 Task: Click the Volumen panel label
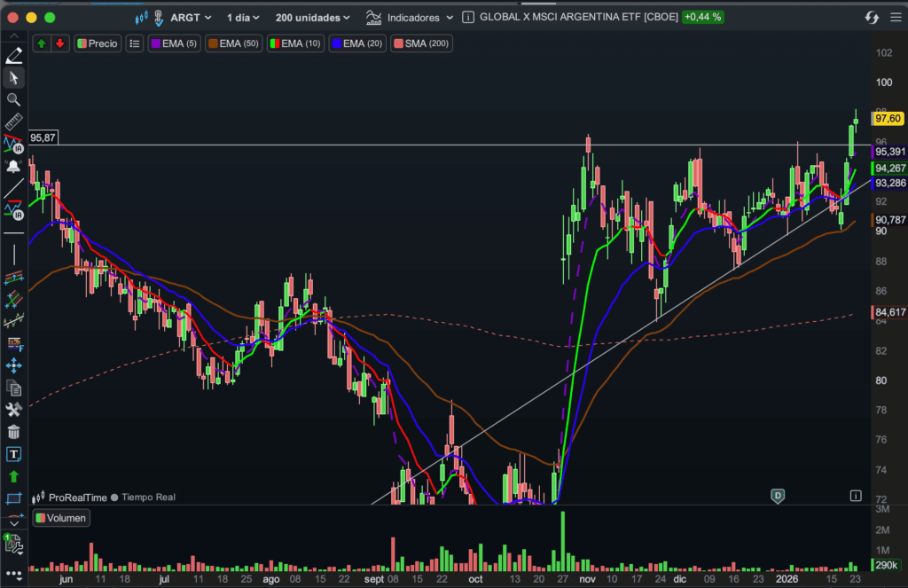coord(61,518)
